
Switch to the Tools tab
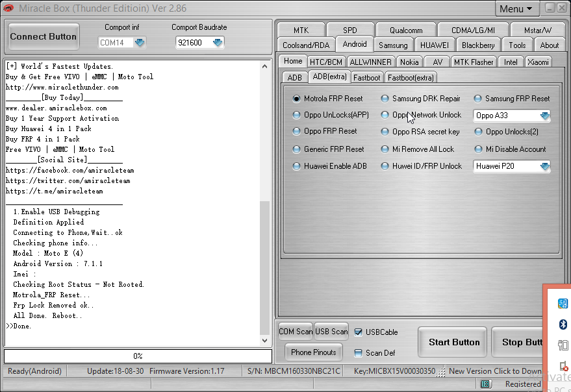coord(517,45)
